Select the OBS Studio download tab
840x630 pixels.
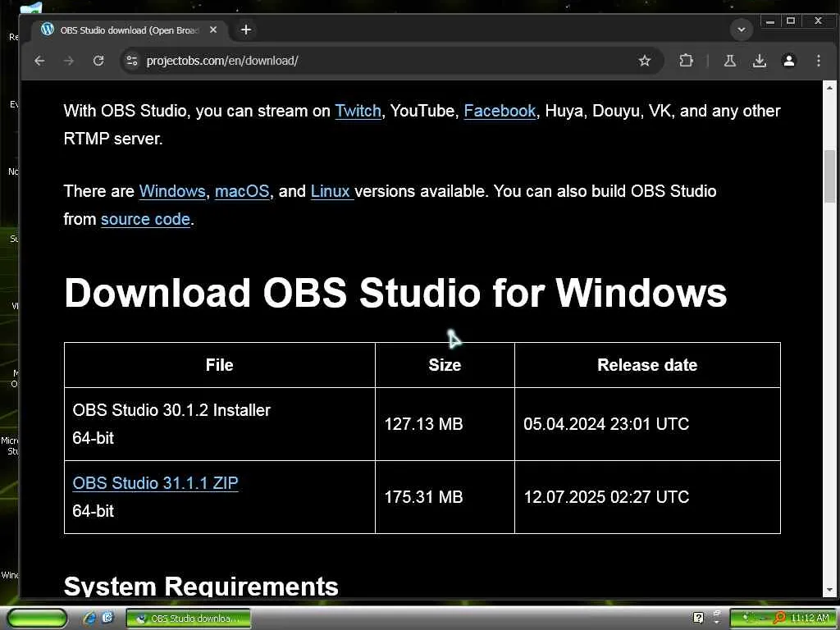point(129,30)
